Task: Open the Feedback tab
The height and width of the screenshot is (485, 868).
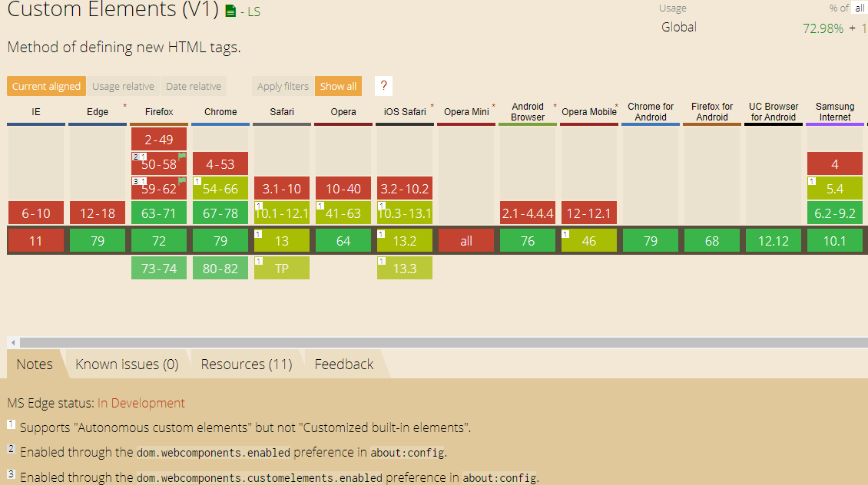Action: pyautogui.click(x=344, y=364)
